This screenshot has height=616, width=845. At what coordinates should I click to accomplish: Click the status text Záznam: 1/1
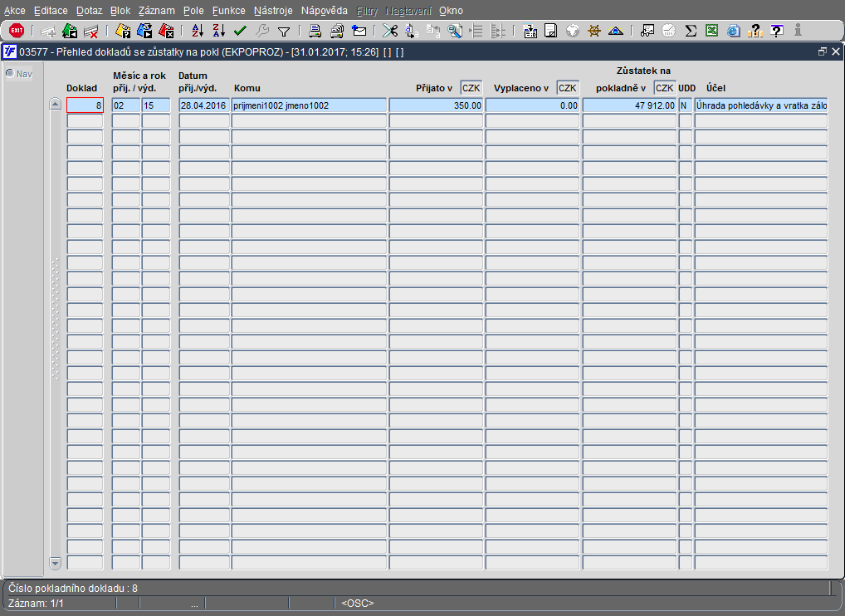point(36,603)
